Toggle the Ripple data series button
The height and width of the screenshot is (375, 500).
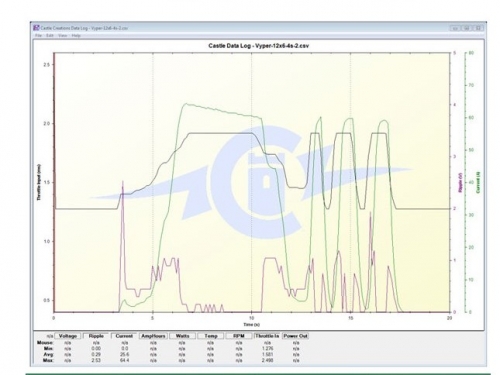coord(96,336)
